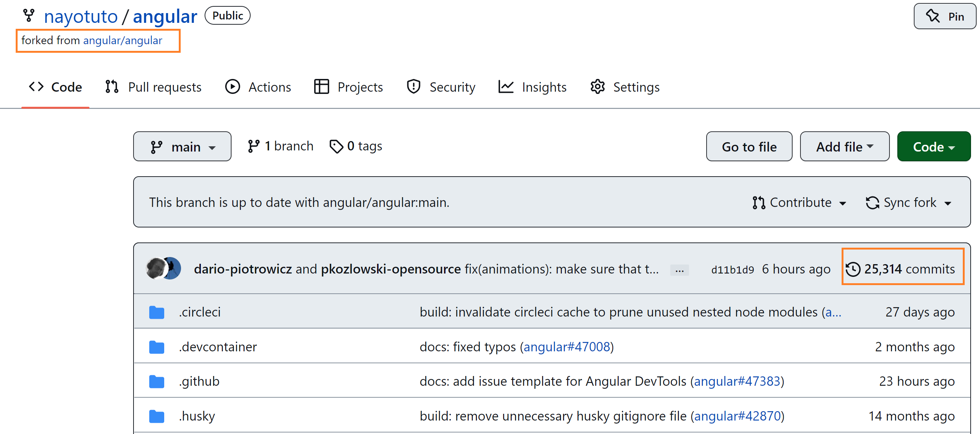Open the Sync fork dropdown
Image resolution: width=980 pixels, height=434 pixels.
click(x=909, y=203)
